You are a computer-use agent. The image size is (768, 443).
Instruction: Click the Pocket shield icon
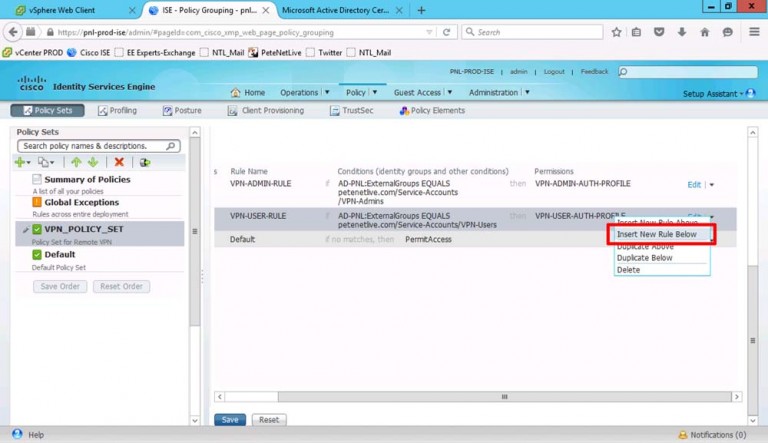coord(659,32)
